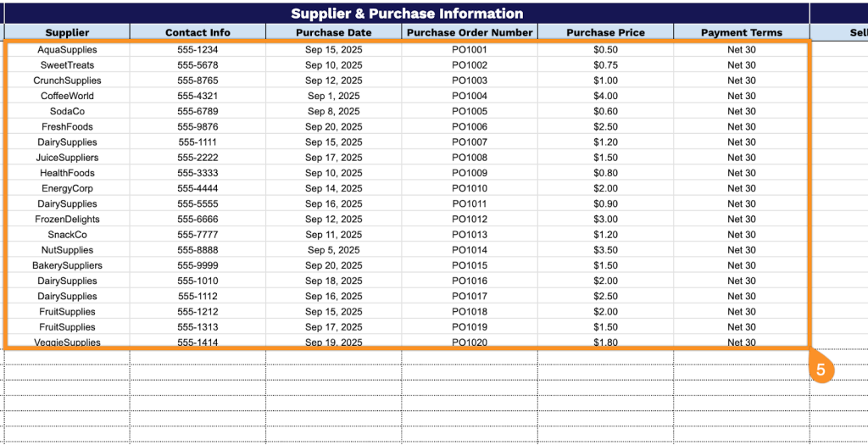The width and height of the screenshot is (868, 445).
Task: Select the VeggieSupplies supplier cell
Action: point(67,342)
